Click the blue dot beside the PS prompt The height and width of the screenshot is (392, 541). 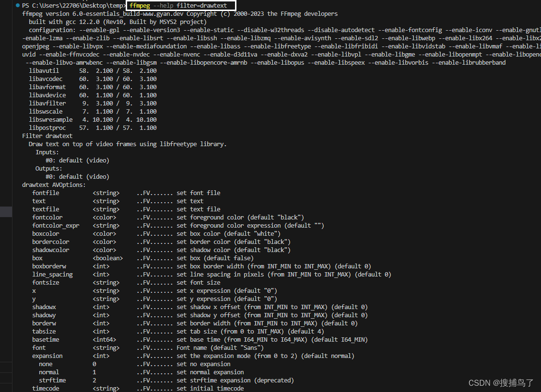click(18, 5)
